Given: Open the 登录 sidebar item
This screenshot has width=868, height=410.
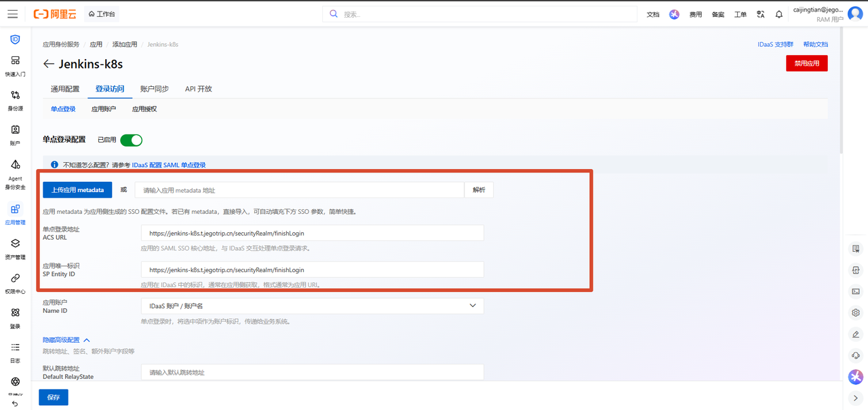Looking at the screenshot, I should (15, 318).
